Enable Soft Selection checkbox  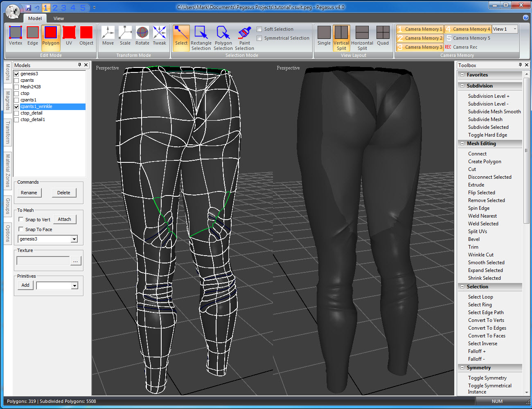(259, 29)
